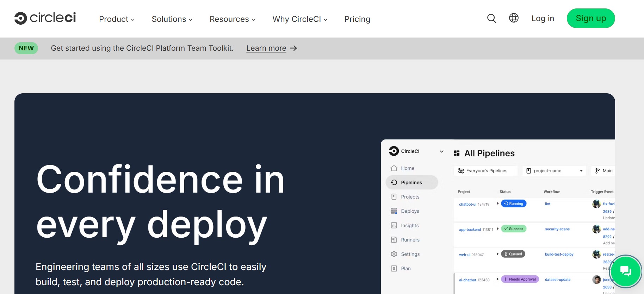
Task: Click the Runners icon in sidebar
Action: 394,240
